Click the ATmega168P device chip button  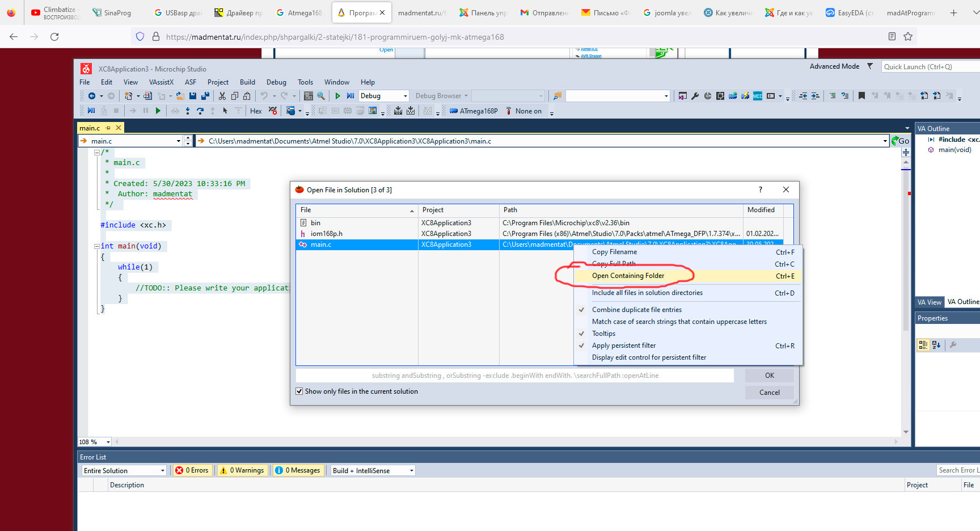click(474, 111)
